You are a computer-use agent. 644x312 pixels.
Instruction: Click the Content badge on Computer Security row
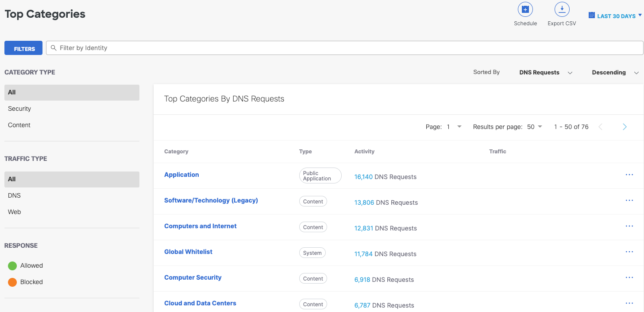pyautogui.click(x=313, y=278)
